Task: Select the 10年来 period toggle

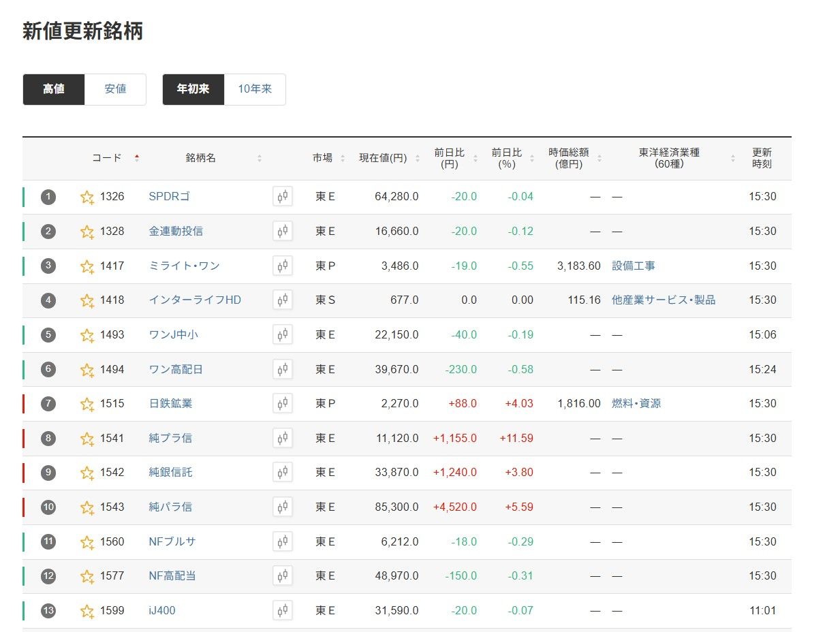Action: pyautogui.click(x=255, y=89)
